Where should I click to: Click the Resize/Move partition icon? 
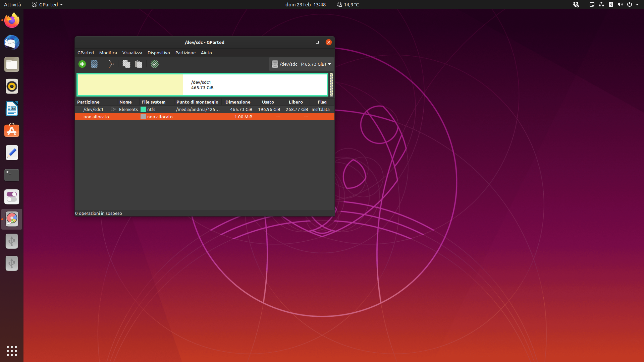pyautogui.click(x=111, y=64)
